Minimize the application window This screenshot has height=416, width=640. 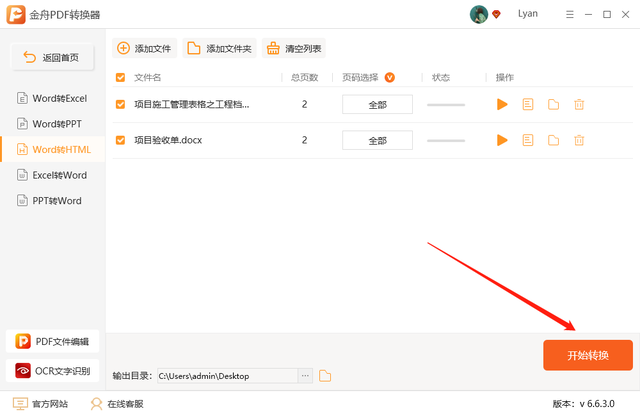point(588,15)
